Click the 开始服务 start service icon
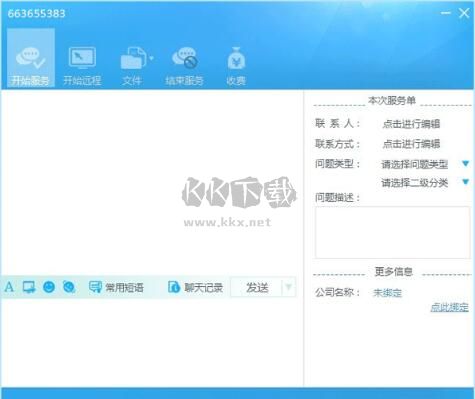Screen dimensions: 475x399 pos(31,58)
